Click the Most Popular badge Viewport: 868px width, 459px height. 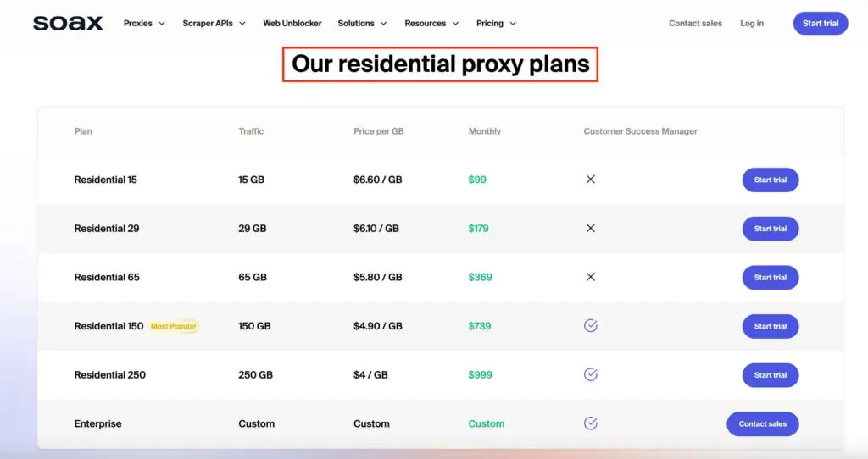(x=173, y=326)
